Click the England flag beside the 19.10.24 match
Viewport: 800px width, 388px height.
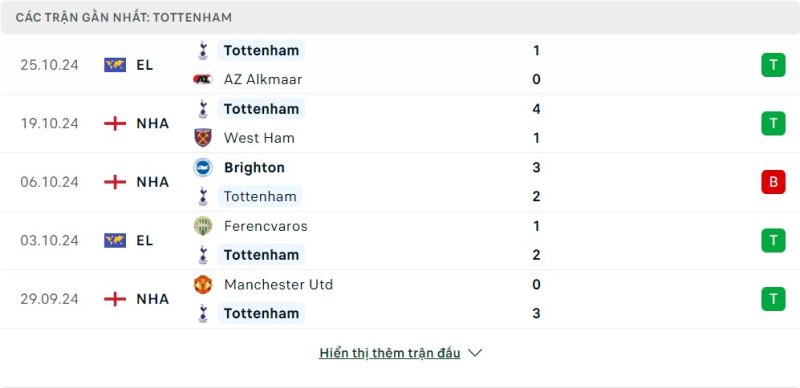coord(115,124)
